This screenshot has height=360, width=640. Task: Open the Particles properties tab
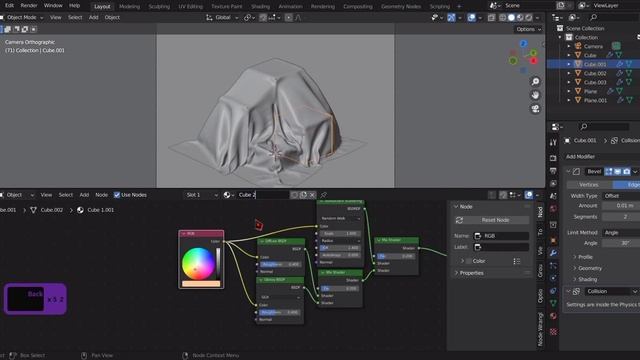pos(553,266)
